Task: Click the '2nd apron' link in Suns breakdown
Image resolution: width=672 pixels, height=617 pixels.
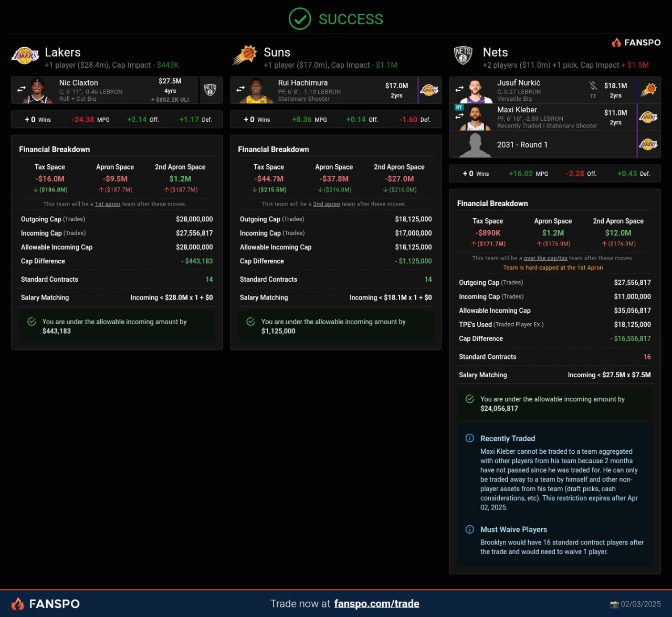Action: (327, 204)
